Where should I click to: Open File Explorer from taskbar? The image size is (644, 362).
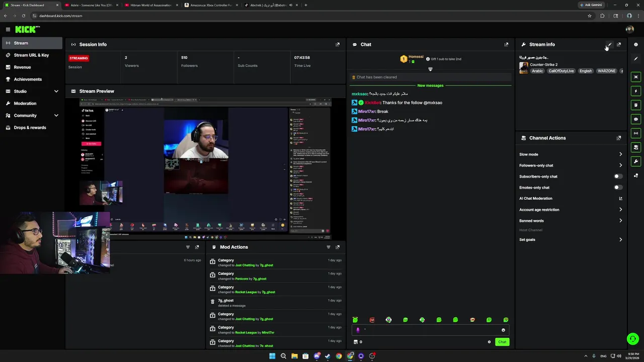pos(294,356)
